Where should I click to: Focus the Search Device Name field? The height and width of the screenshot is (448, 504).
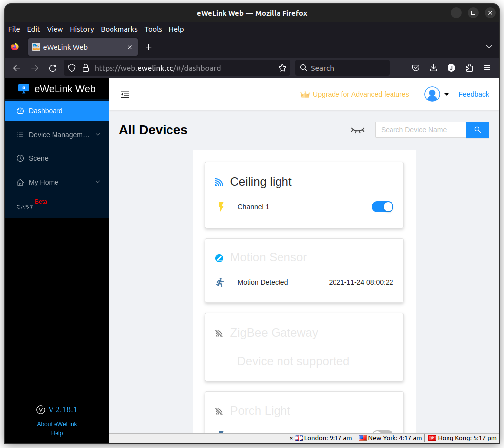pos(421,130)
